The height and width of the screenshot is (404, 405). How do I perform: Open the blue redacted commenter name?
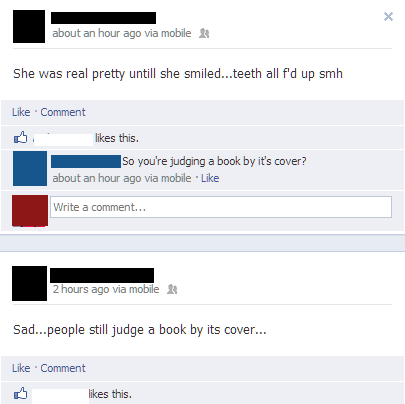click(86, 161)
